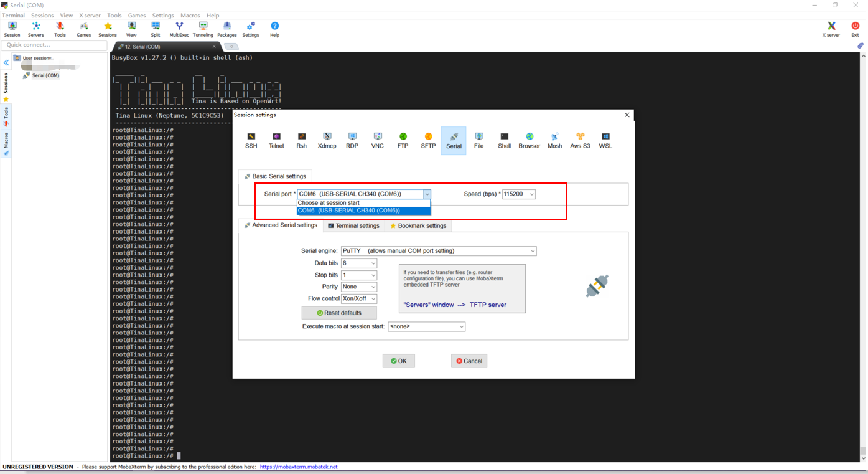The height and width of the screenshot is (474, 868).
Task: Pick the VNC session type
Action: tap(377, 140)
